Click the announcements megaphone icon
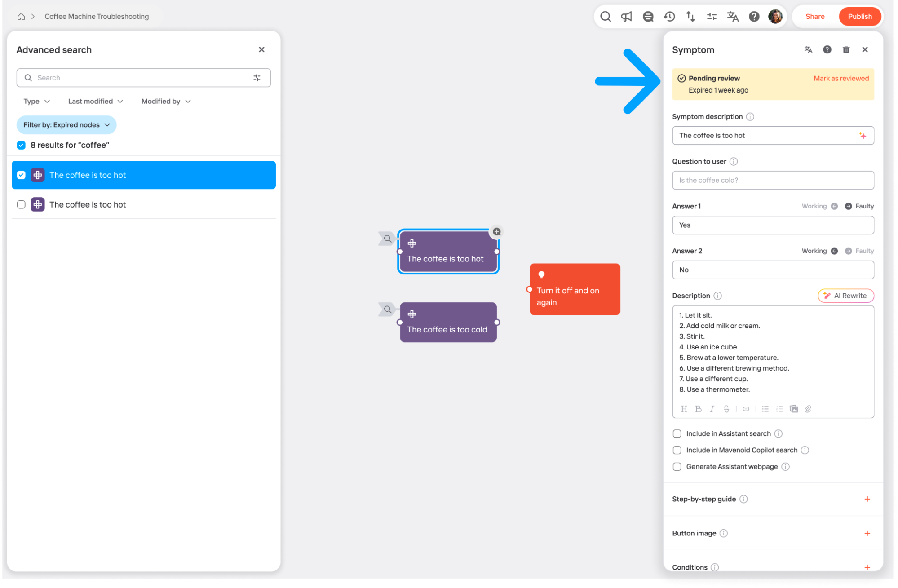Viewport: 898px width, 588px height. [x=626, y=17]
